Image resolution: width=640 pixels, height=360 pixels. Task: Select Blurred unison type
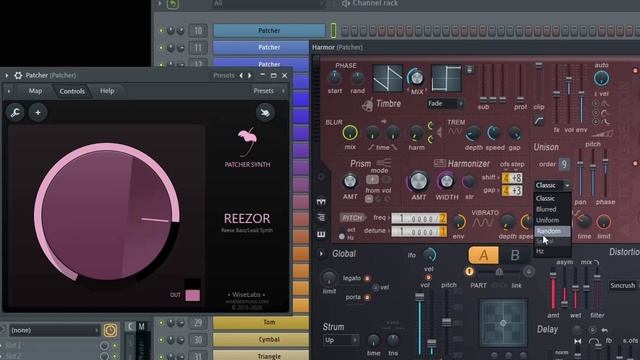click(553, 209)
